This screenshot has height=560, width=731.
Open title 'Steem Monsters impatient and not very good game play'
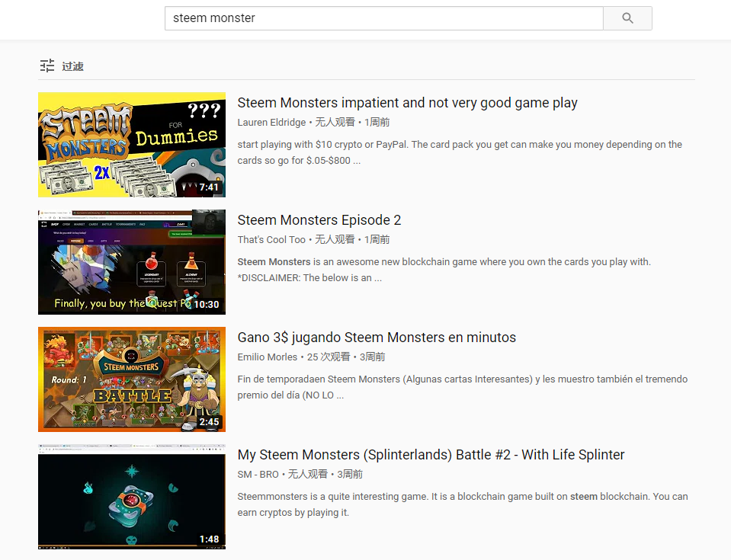click(408, 103)
